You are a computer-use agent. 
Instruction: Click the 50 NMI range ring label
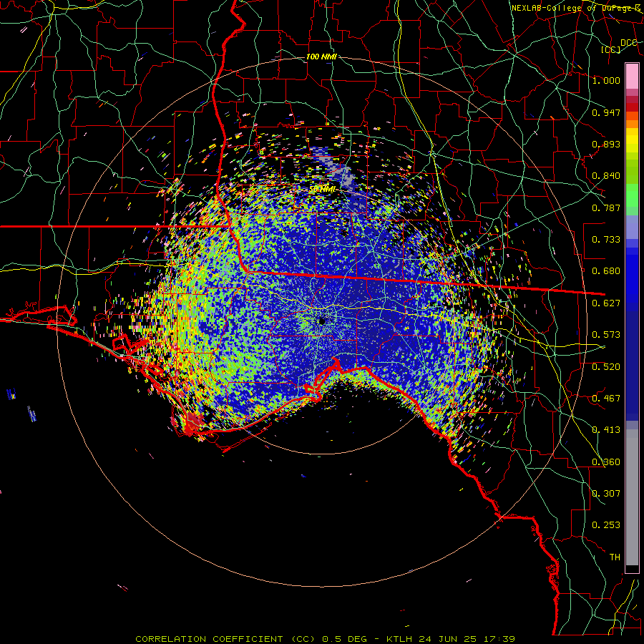[x=322, y=190]
